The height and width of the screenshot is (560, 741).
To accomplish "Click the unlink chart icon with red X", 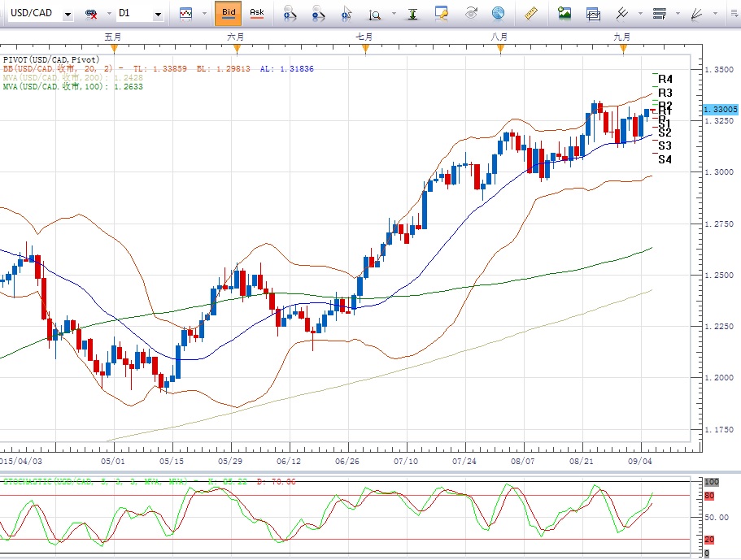I will point(92,14).
